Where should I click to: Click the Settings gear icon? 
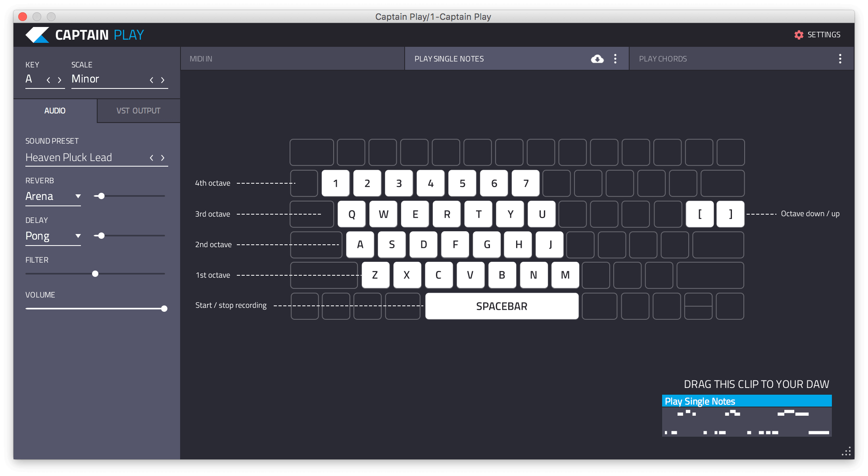tap(799, 35)
